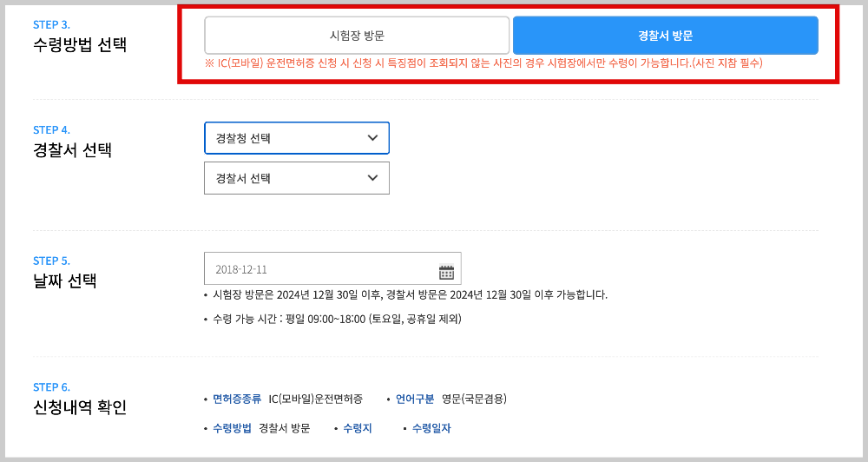Click the 수령일자 label
This screenshot has width=868, height=462.
[431, 428]
